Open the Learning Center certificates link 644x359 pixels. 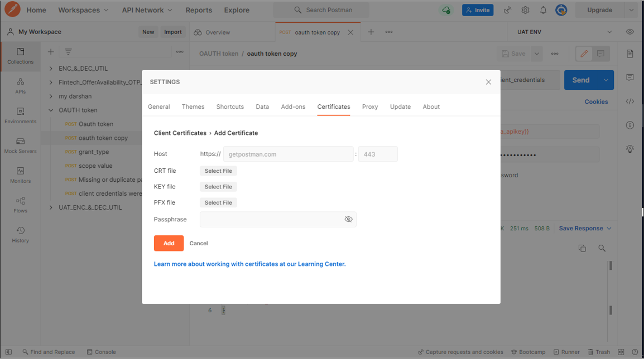249,264
